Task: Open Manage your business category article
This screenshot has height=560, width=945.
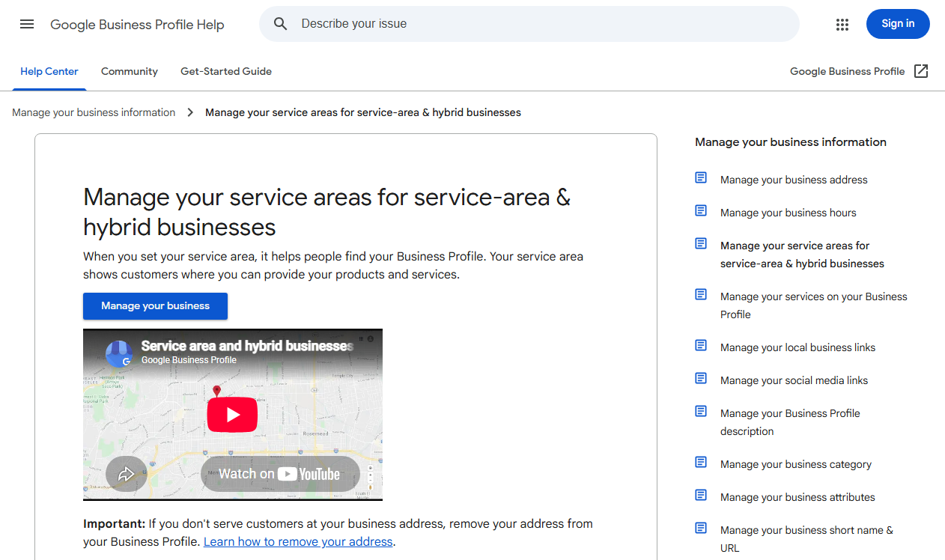Action: point(796,464)
